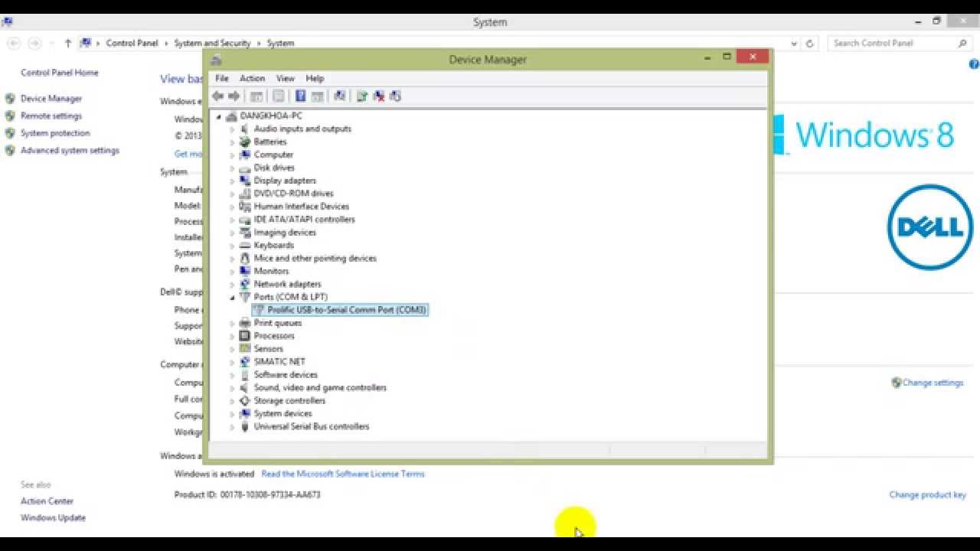Click the Up arrow in System window navigation
The width and height of the screenshot is (980, 551).
click(67, 44)
